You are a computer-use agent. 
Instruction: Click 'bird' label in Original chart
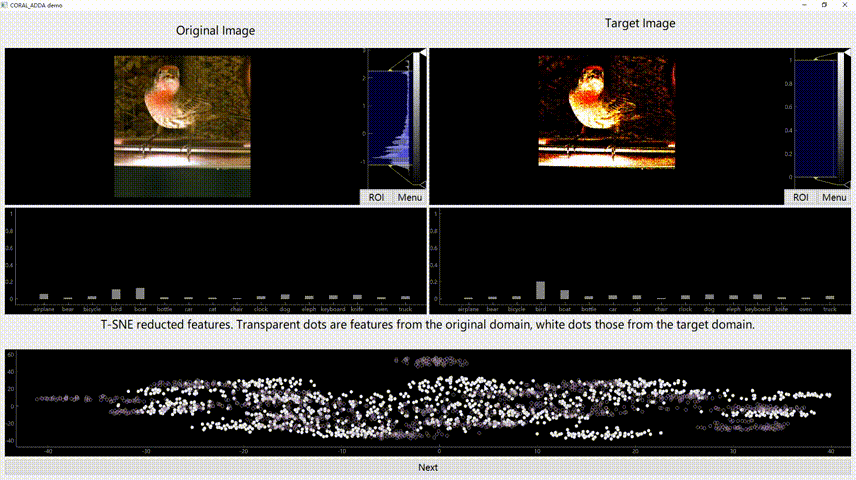[x=116, y=309]
